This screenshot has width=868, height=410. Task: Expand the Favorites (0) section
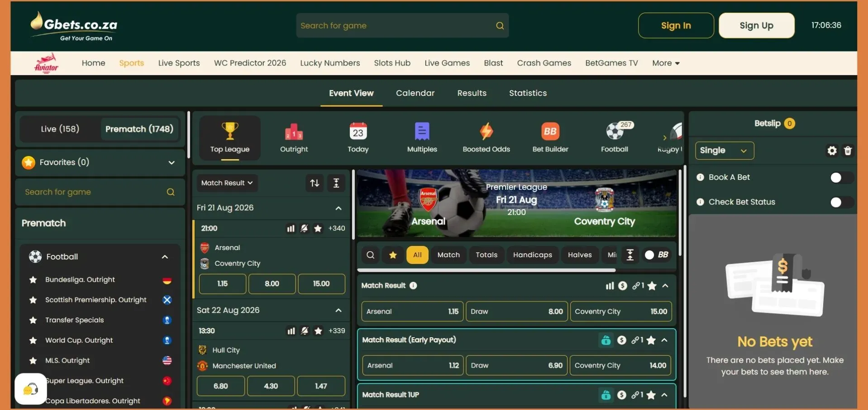point(100,162)
